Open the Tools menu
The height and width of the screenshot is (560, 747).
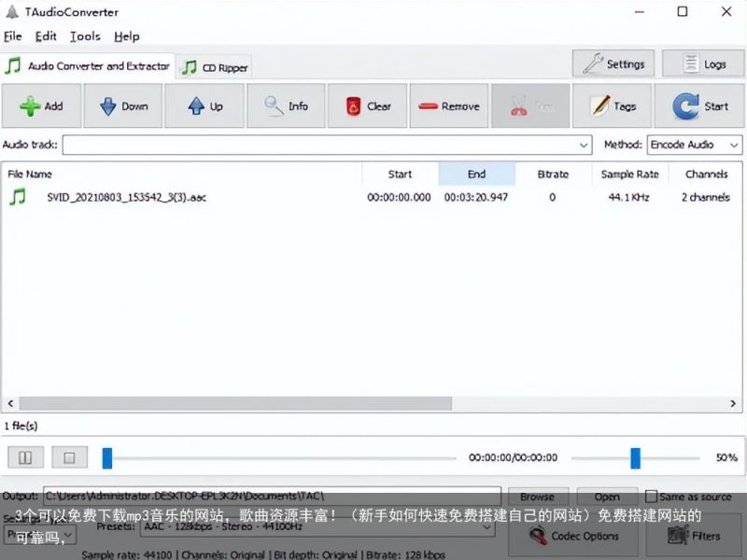[x=85, y=36]
